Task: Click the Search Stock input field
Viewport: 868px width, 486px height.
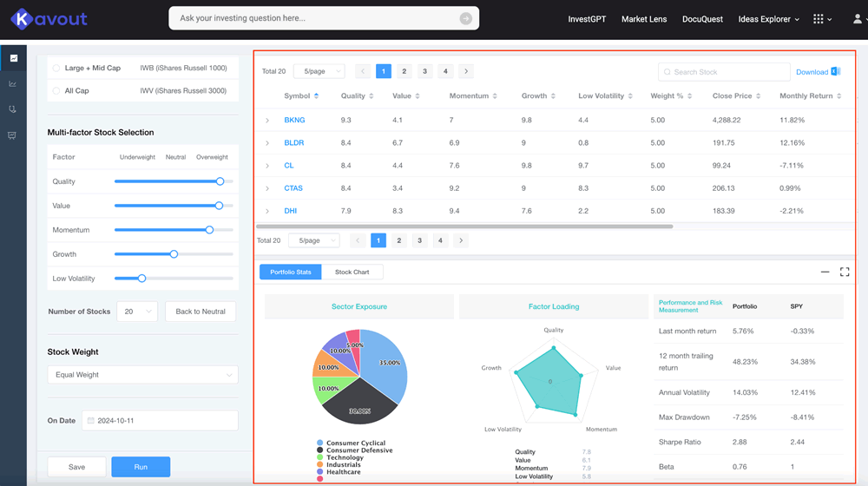Action: (724, 72)
